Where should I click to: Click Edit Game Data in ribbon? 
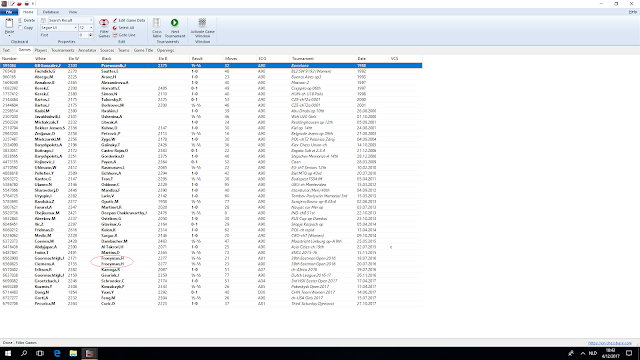click(x=129, y=20)
